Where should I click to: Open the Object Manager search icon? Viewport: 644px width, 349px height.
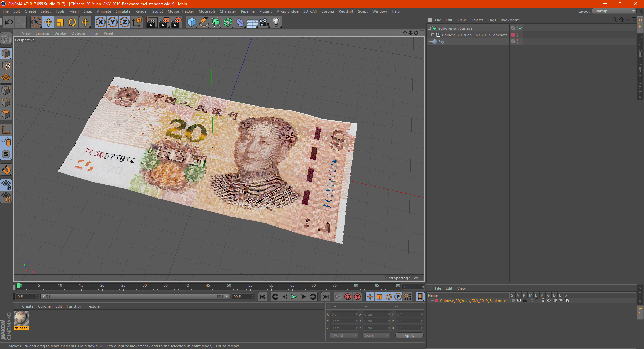pyautogui.click(x=614, y=20)
